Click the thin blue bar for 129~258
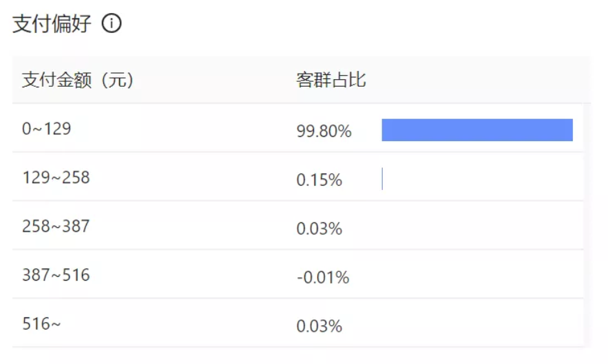The height and width of the screenshot is (364, 608). coord(382,180)
